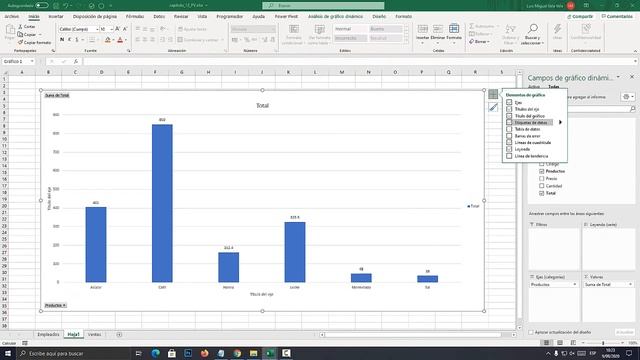Enable the Barras de error checkbox

(509, 136)
